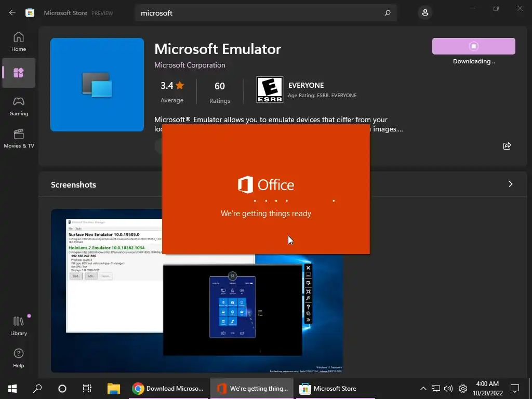Open Task View from the taskbar
532x399 pixels.
click(x=87, y=389)
